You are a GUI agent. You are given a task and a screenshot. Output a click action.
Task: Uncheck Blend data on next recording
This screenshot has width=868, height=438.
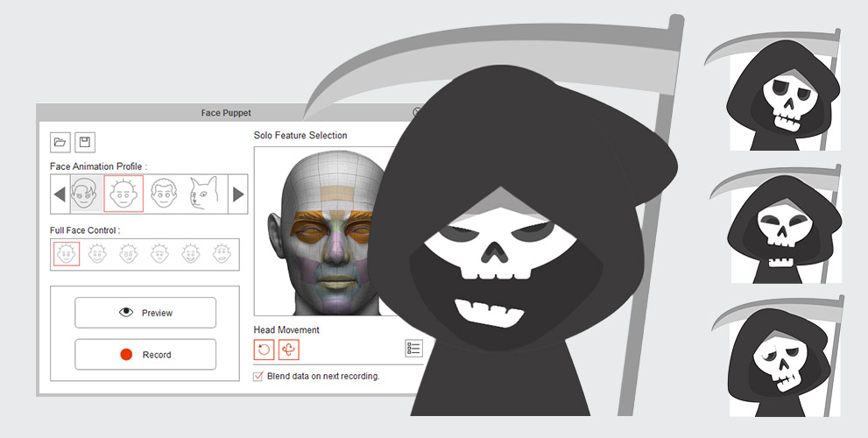(258, 376)
